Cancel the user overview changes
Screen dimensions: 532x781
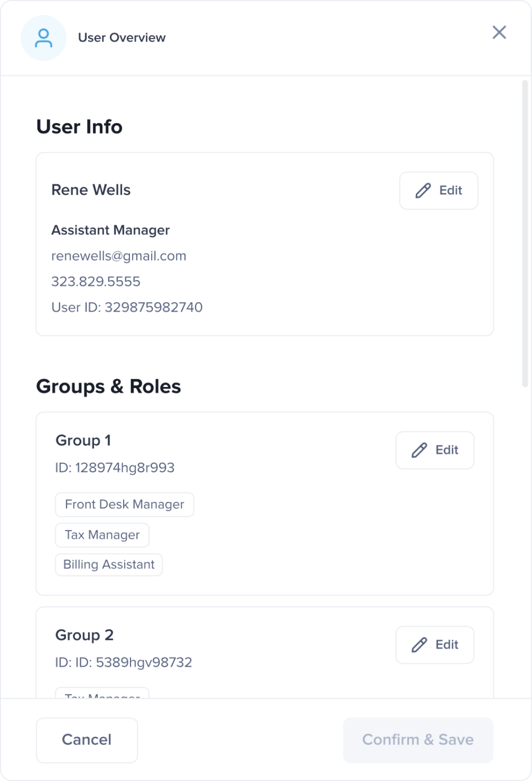point(87,740)
